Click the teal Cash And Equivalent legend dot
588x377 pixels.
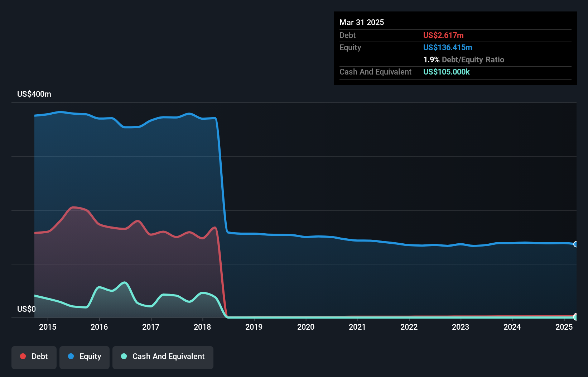(x=124, y=356)
